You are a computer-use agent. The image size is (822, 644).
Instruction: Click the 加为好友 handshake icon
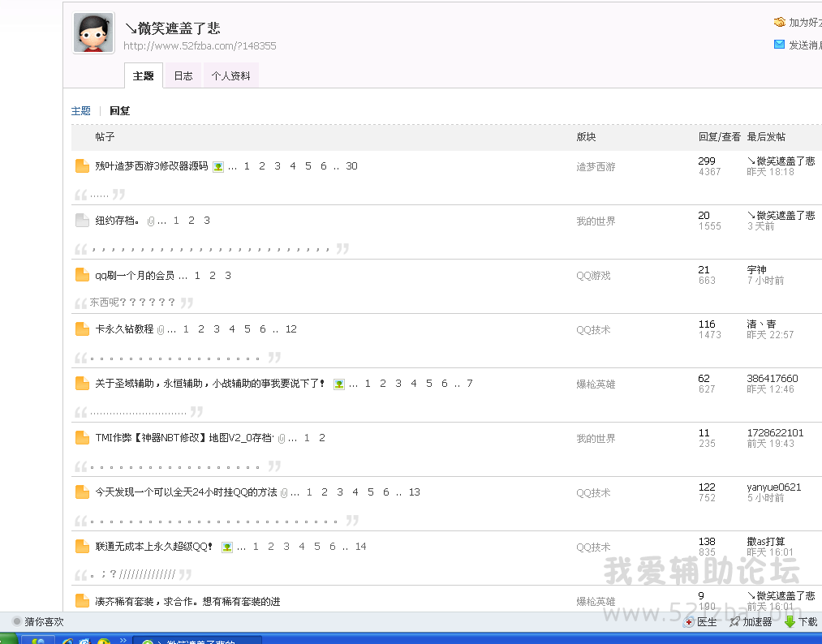click(779, 23)
